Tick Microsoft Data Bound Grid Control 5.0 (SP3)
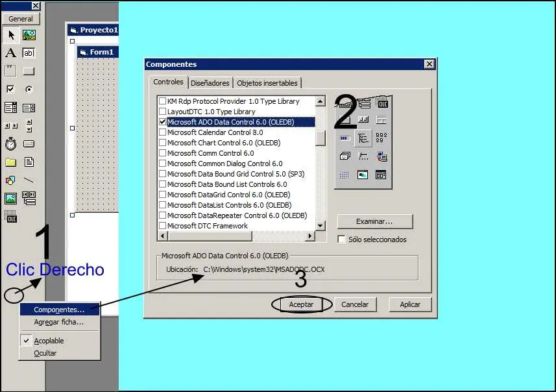The width and height of the screenshot is (556, 392). pyautogui.click(x=162, y=174)
